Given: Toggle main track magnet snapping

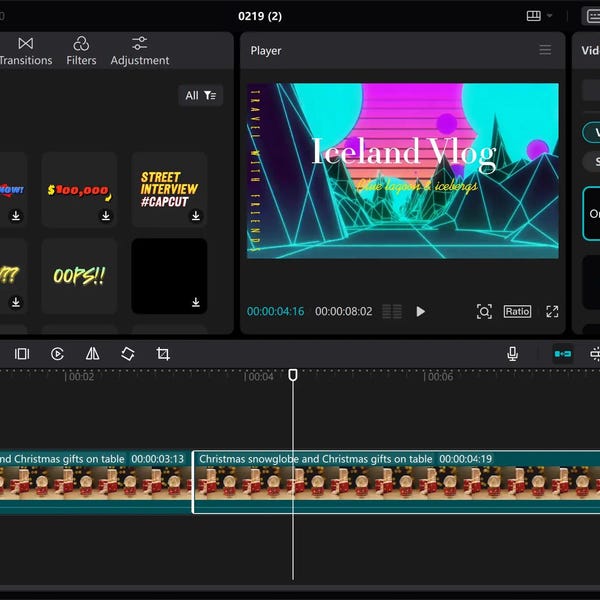Looking at the screenshot, I should (563, 354).
